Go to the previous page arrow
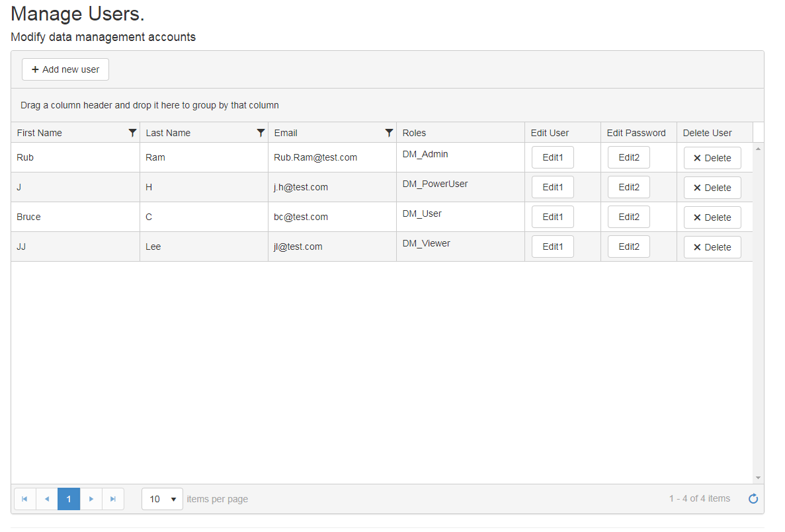The width and height of the screenshot is (785, 532). pos(47,499)
